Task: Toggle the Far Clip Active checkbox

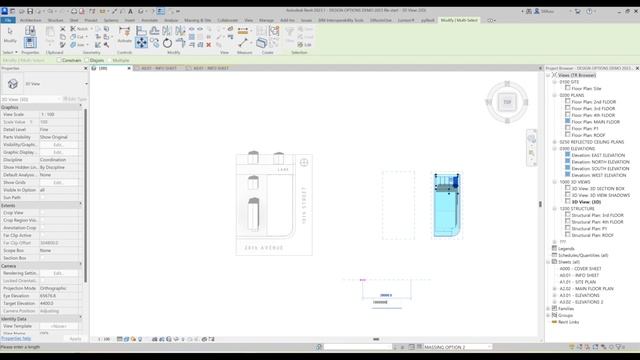Action: click(x=42, y=236)
